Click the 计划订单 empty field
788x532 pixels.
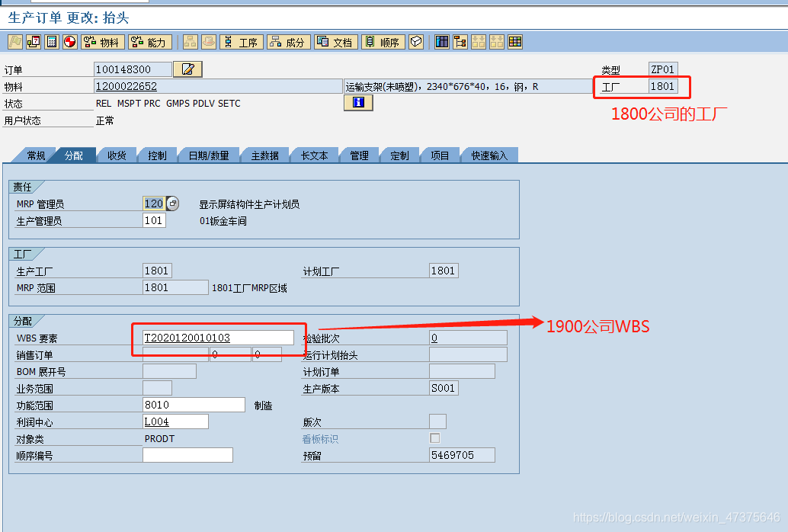coord(463,371)
